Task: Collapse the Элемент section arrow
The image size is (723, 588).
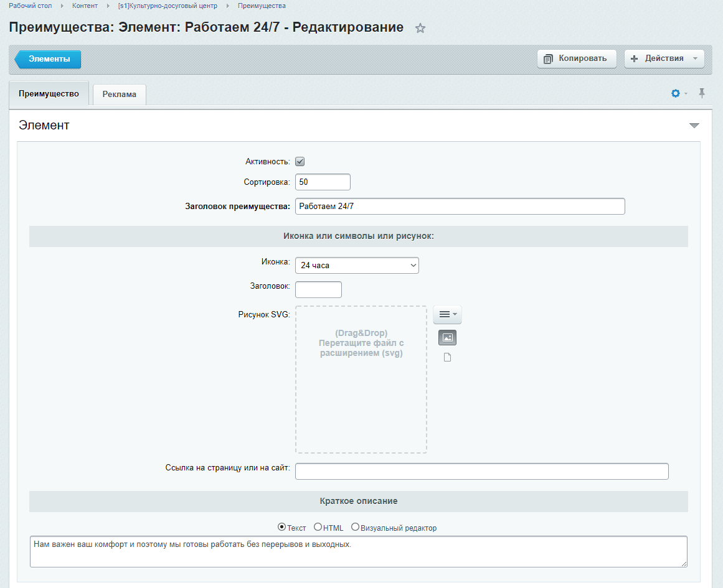Action: click(x=694, y=125)
